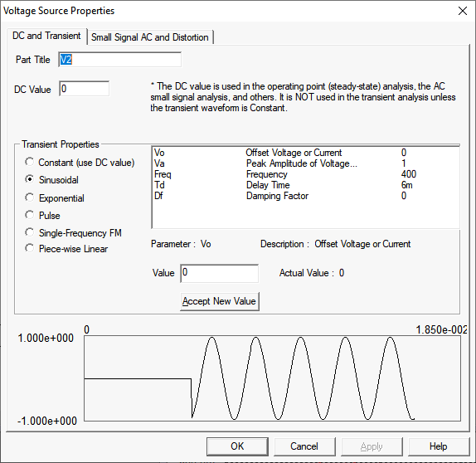
Task: Select Constant (use DC value) radio button
Action: click(80, 163)
